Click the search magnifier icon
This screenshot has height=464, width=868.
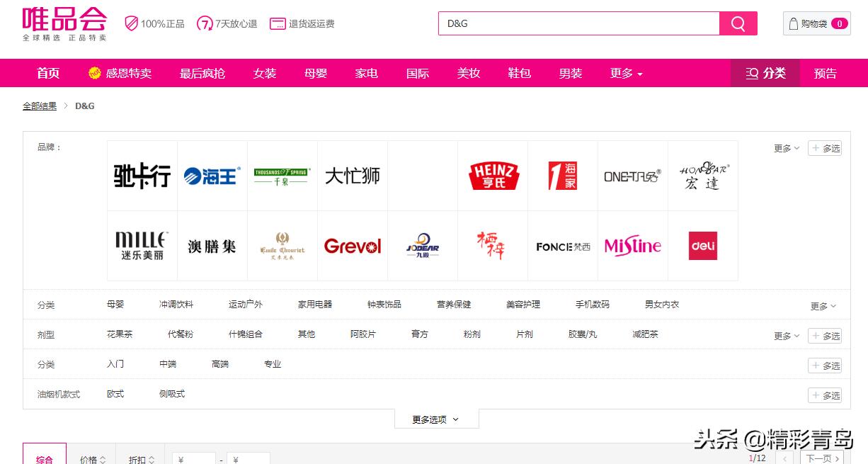738,23
